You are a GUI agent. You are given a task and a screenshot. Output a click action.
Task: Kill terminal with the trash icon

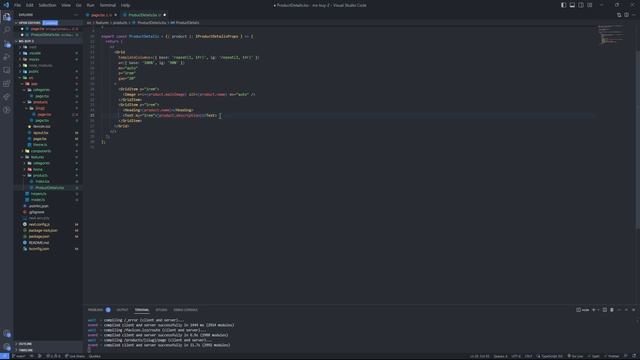click(x=612, y=310)
